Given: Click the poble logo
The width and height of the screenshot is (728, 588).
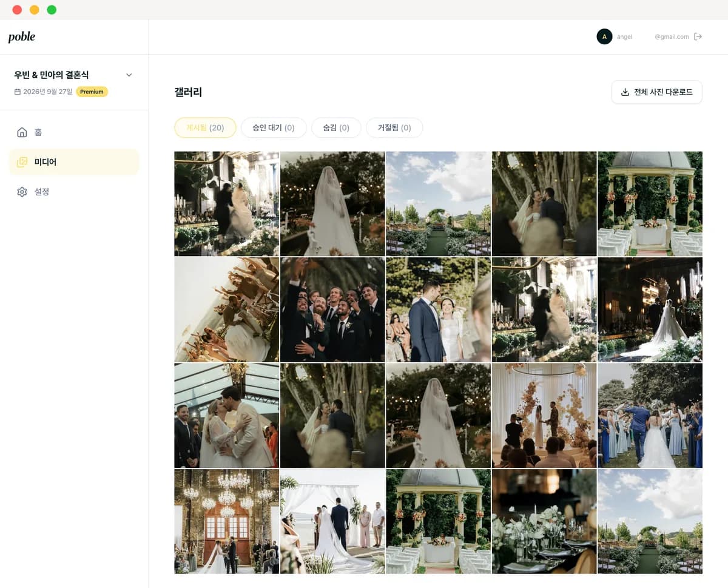Looking at the screenshot, I should [22, 36].
